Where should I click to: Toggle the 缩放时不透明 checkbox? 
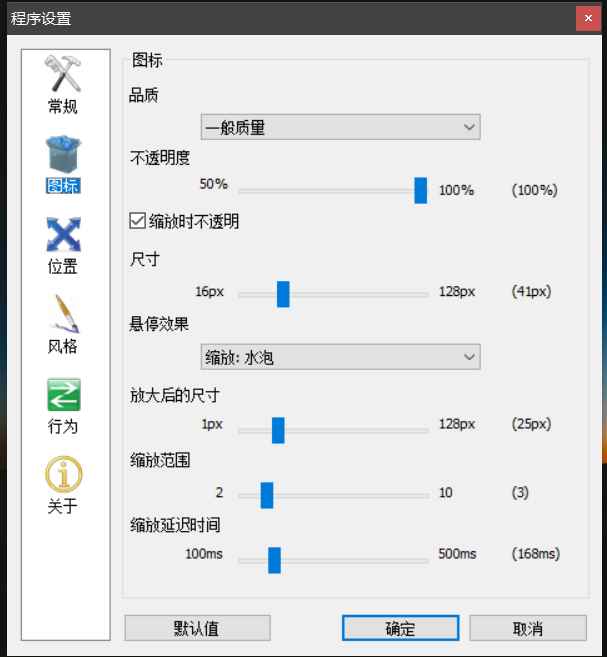(139, 221)
